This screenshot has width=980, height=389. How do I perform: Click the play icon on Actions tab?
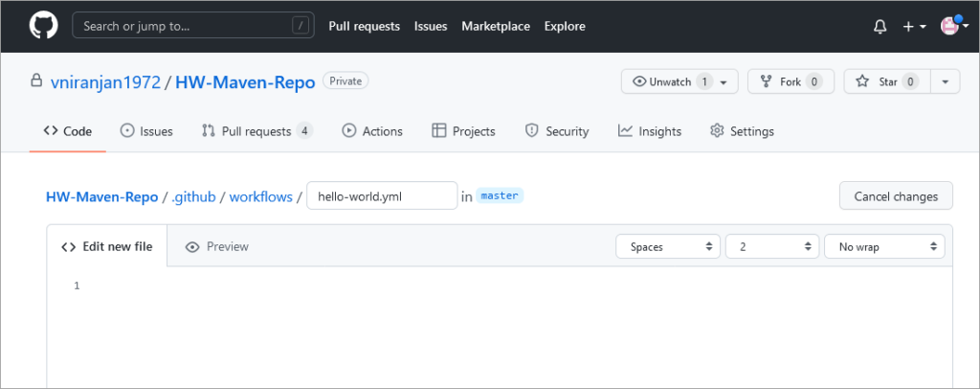[x=348, y=130]
